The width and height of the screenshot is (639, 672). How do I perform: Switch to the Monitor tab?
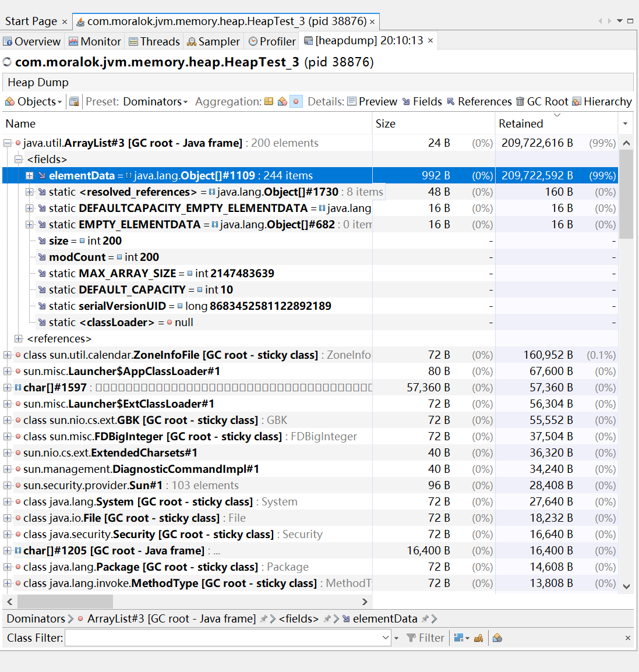pyautogui.click(x=94, y=41)
